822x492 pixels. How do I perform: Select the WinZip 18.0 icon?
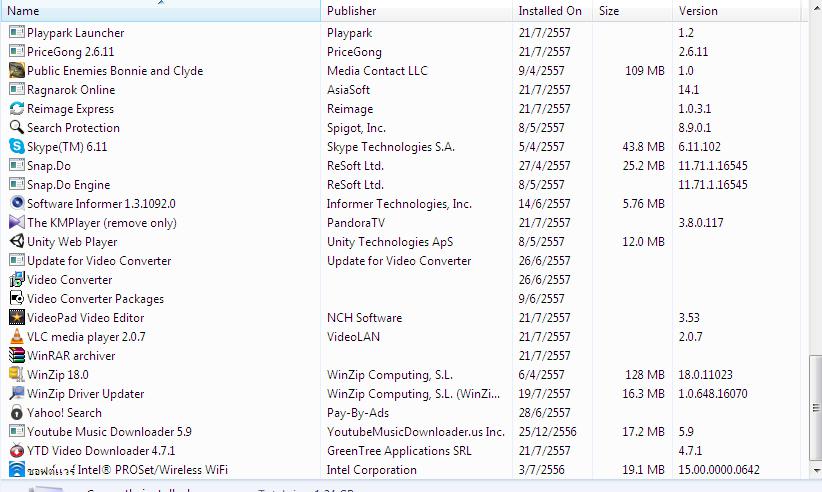click(x=16, y=375)
